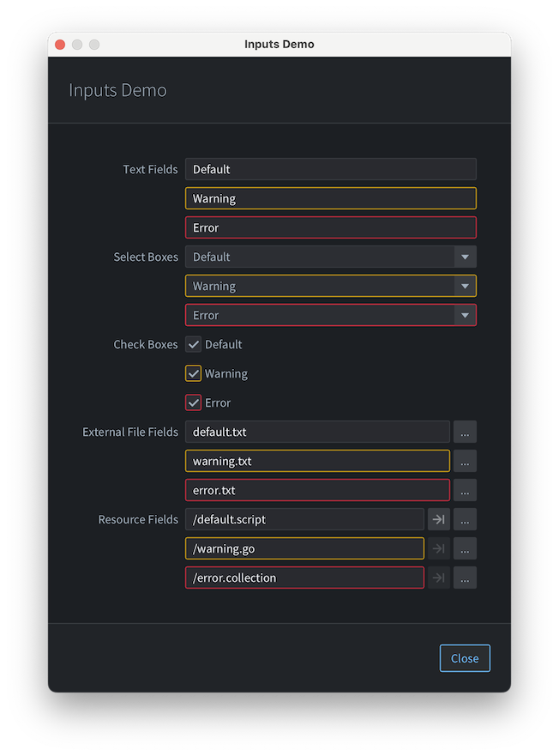
Task: Open the Warning select box dropdown
Action: (x=465, y=286)
